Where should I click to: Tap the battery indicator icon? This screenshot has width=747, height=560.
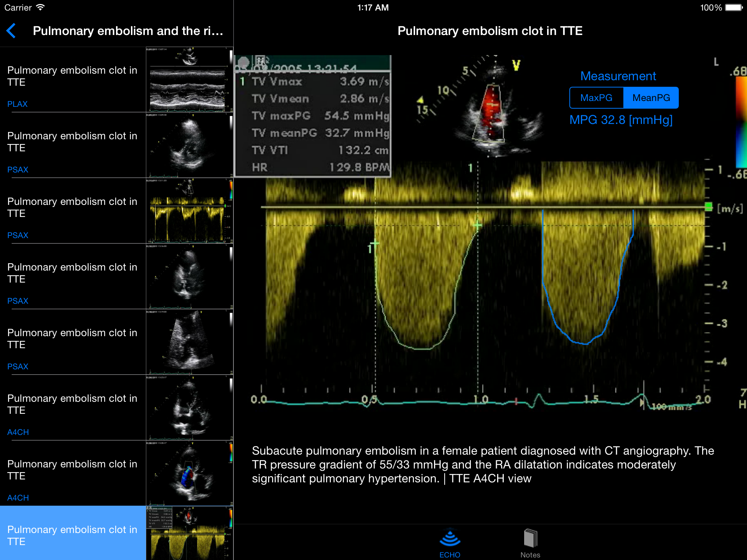734,8
